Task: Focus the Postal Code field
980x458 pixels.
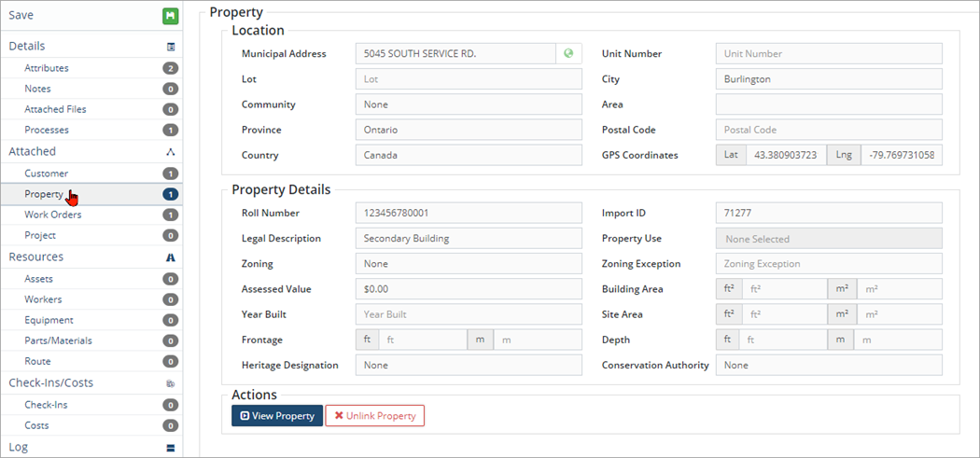Action: tap(828, 131)
